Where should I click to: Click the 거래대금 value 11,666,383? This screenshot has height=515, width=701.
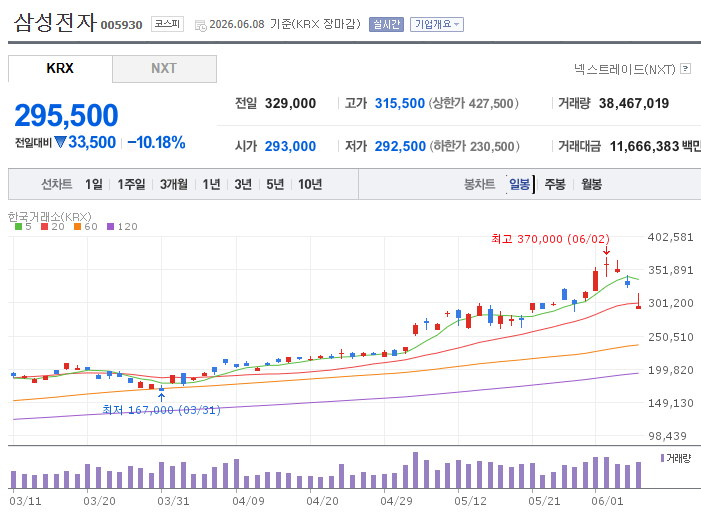point(644,146)
